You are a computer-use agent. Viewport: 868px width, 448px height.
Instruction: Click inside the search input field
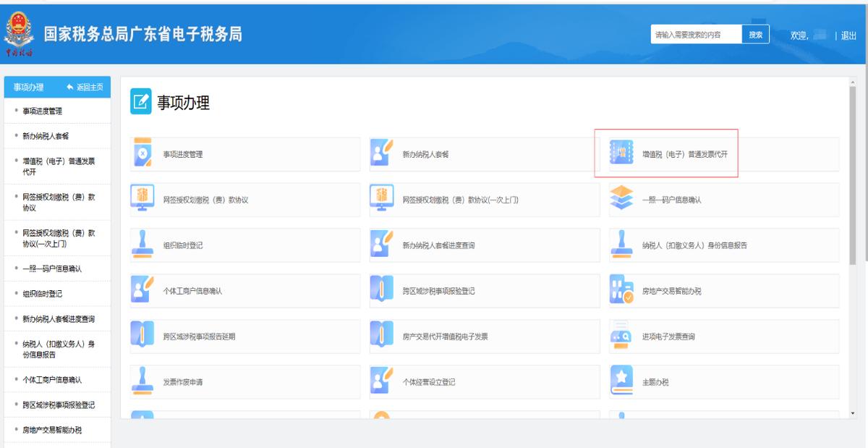[694, 34]
